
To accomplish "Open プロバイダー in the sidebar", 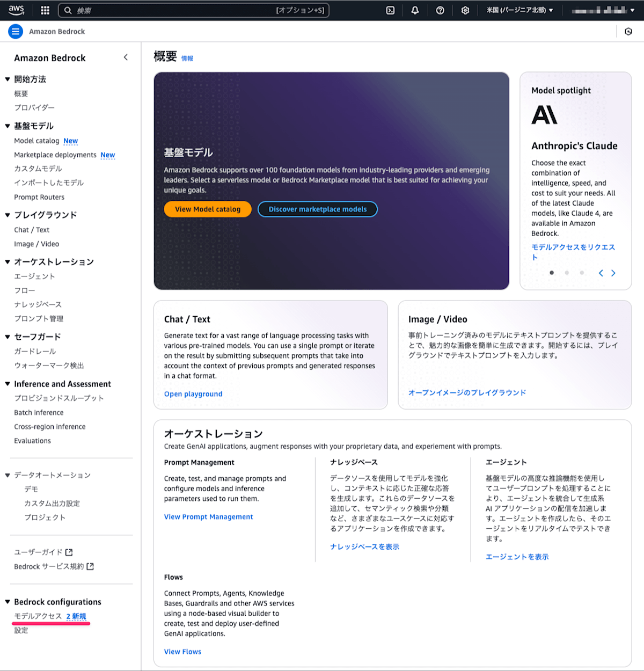I will (x=34, y=107).
